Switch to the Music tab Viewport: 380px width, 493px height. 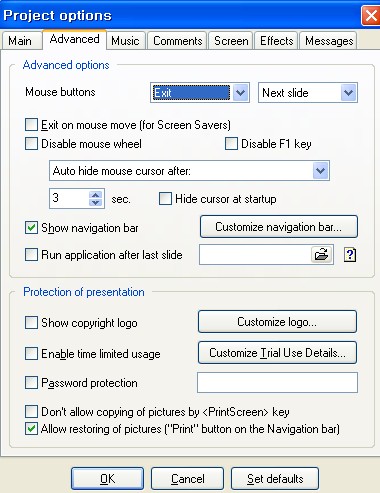pyautogui.click(x=125, y=41)
